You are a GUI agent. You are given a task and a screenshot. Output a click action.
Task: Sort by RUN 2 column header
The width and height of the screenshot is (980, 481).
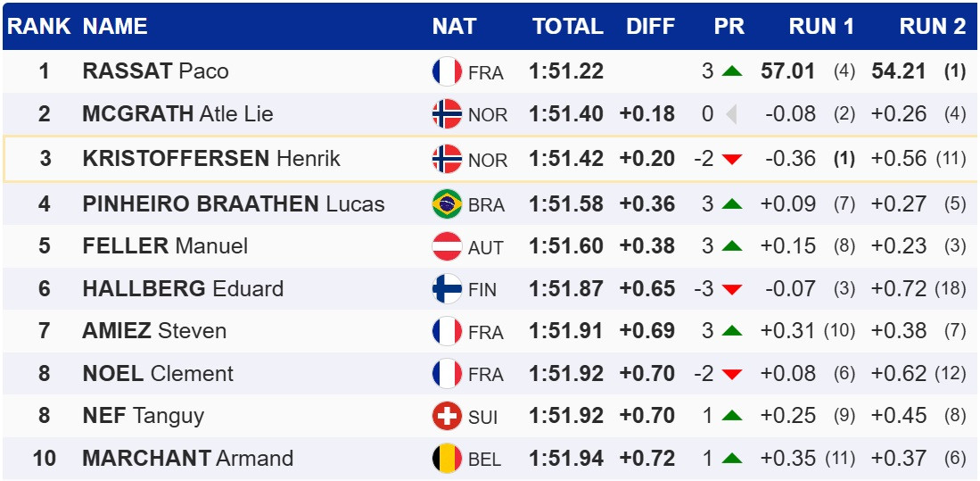click(932, 27)
